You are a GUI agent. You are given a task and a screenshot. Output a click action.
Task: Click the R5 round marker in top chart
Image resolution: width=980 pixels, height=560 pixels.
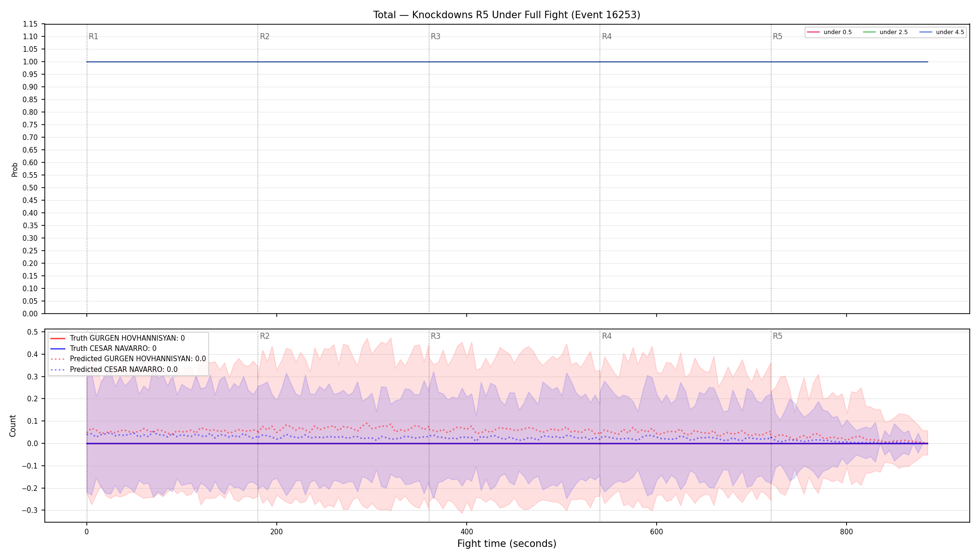pyautogui.click(x=777, y=36)
